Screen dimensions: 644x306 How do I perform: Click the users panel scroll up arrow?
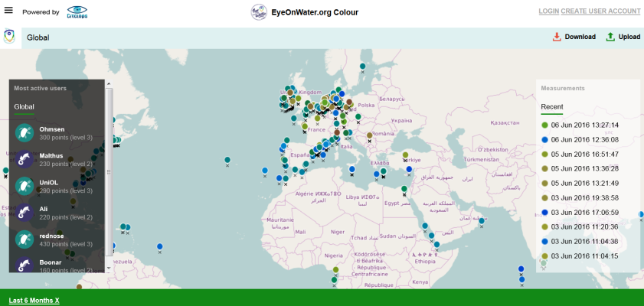109,83
